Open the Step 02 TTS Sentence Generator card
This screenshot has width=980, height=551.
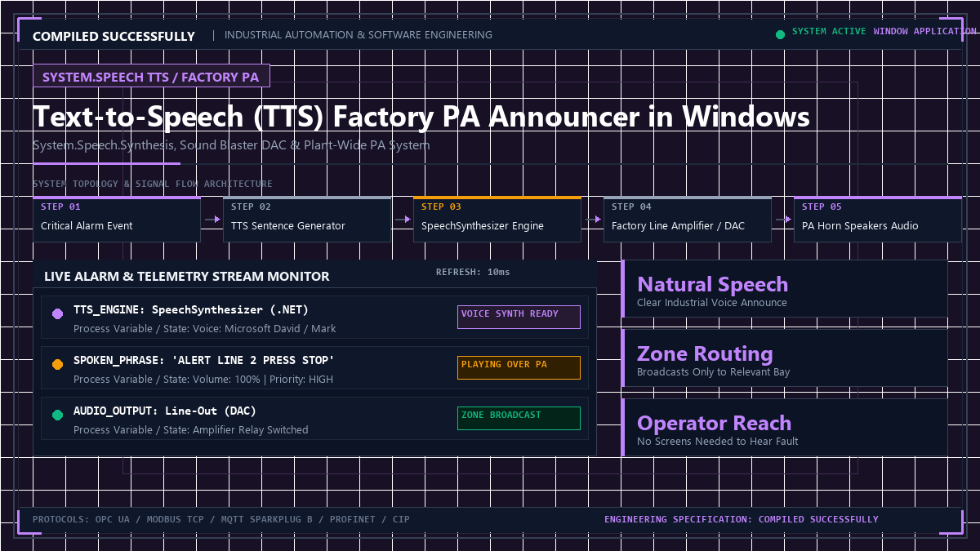coord(307,219)
